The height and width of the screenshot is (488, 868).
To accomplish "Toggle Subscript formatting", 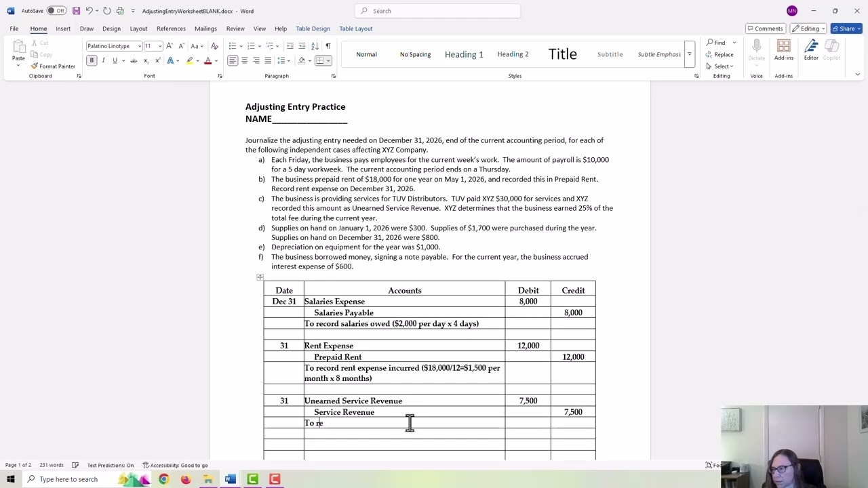I will tap(146, 60).
